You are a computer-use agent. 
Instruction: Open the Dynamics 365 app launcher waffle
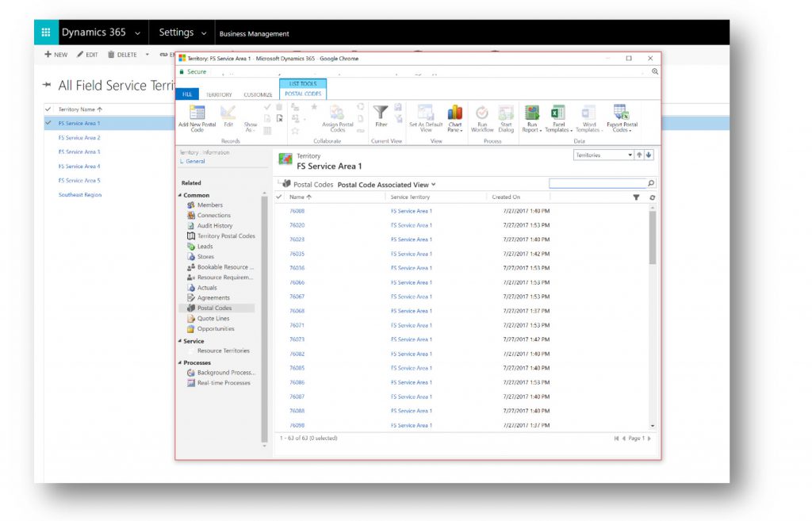click(x=46, y=32)
